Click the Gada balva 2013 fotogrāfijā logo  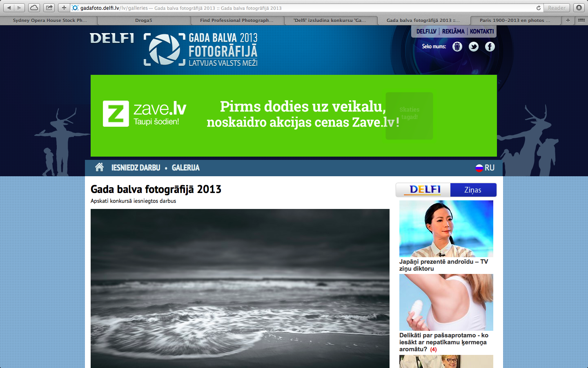200,49
